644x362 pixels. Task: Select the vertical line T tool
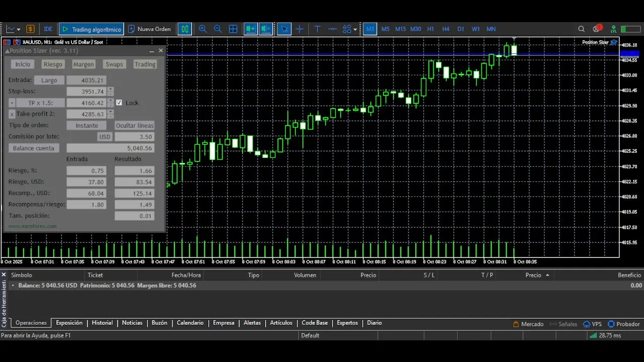(317, 29)
